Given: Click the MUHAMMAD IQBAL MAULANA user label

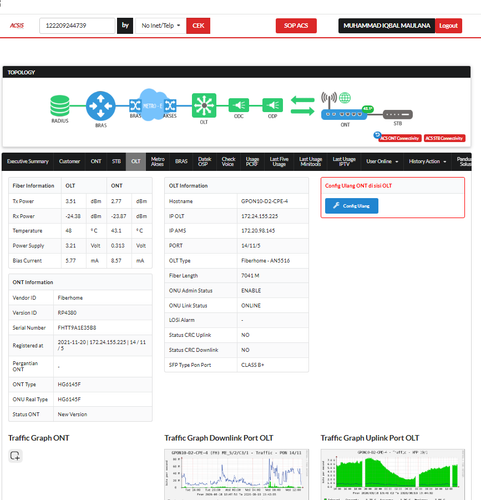Looking at the screenshot, I should [387, 26].
